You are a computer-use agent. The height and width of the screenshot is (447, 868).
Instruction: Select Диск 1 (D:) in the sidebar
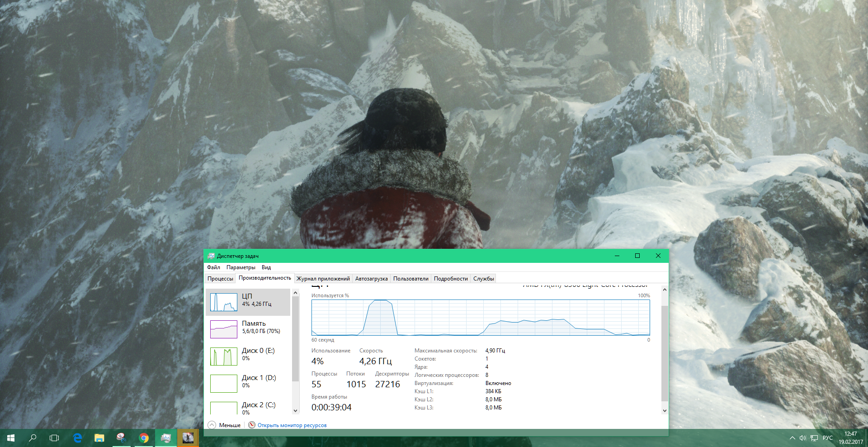pyautogui.click(x=248, y=384)
